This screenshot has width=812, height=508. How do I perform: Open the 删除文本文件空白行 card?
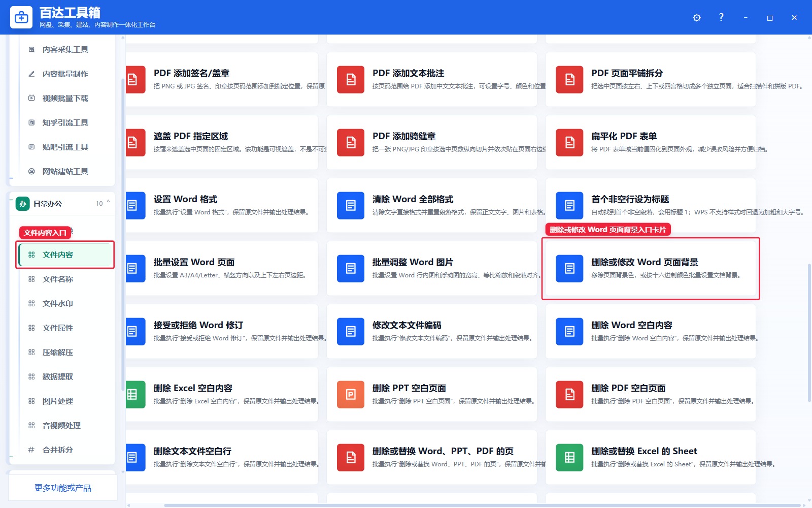(x=222, y=457)
